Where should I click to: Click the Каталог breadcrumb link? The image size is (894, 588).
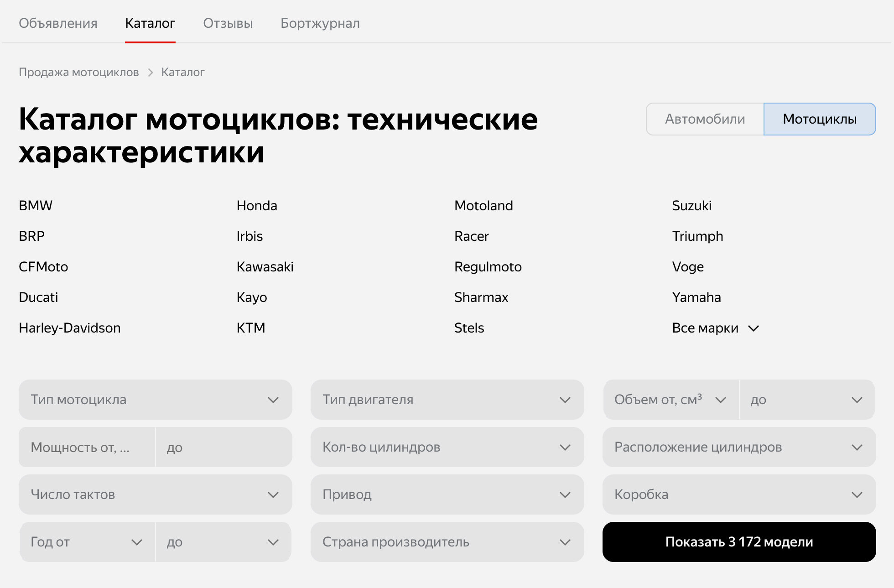tap(183, 72)
